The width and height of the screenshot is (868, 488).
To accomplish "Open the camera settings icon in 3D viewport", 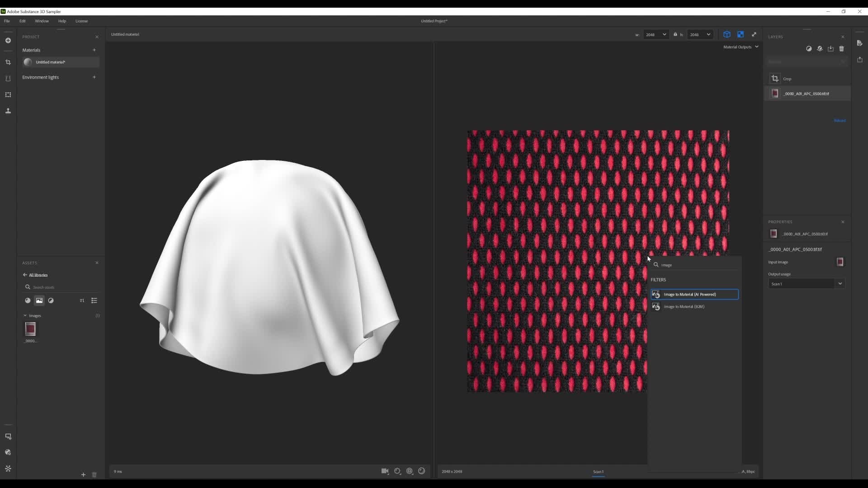I will click(385, 471).
